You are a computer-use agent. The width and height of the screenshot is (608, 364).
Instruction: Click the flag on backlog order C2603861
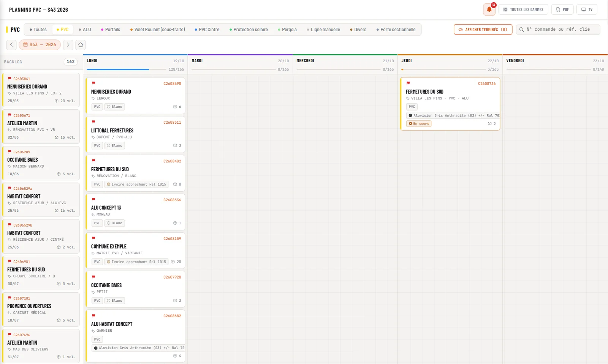click(9, 79)
